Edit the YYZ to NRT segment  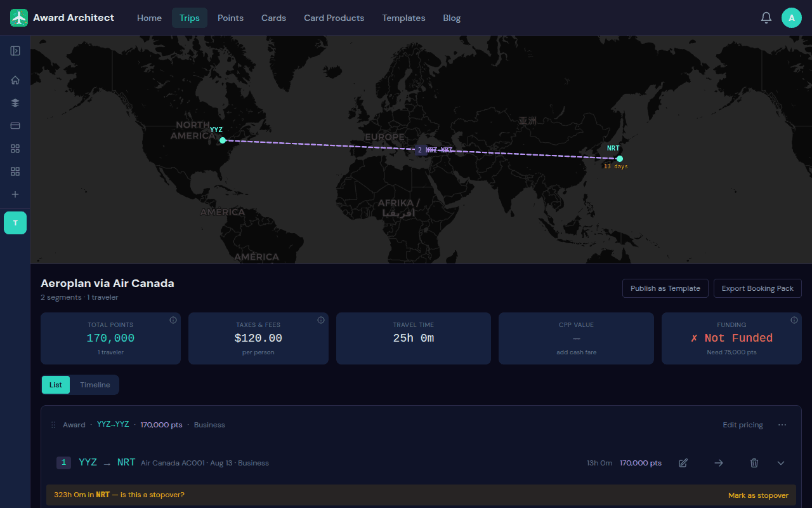click(683, 463)
